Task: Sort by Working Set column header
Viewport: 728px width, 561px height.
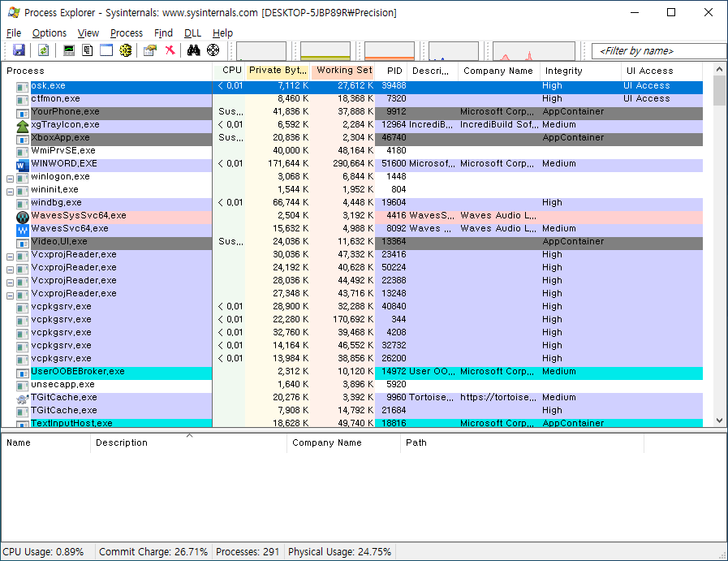Action: 343,71
